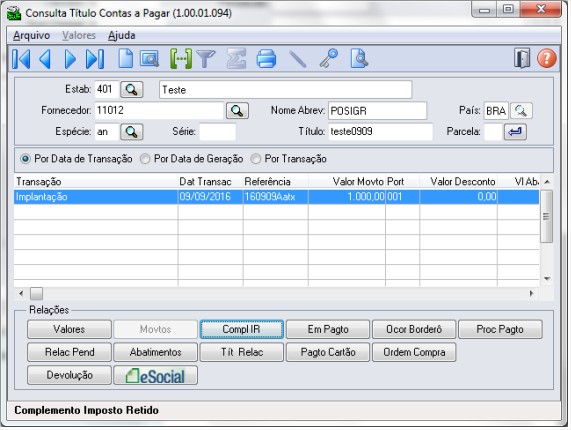
Task: Open the Valores menu
Action: 79,35
